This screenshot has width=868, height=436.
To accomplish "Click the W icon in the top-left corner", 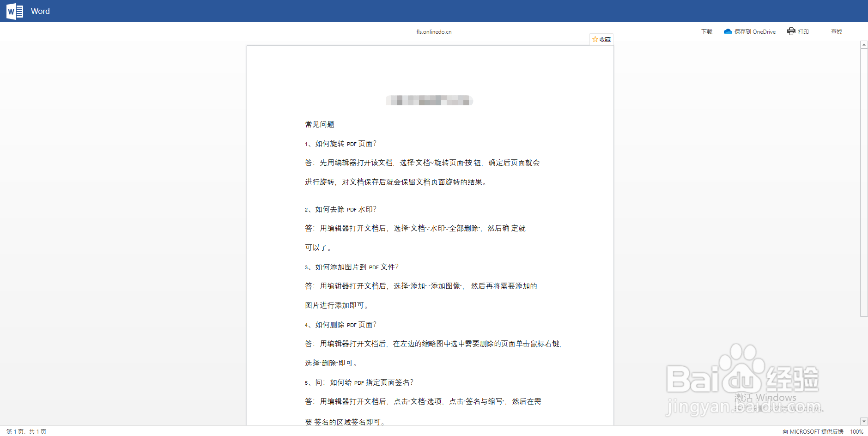I will click(x=14, y=11).
